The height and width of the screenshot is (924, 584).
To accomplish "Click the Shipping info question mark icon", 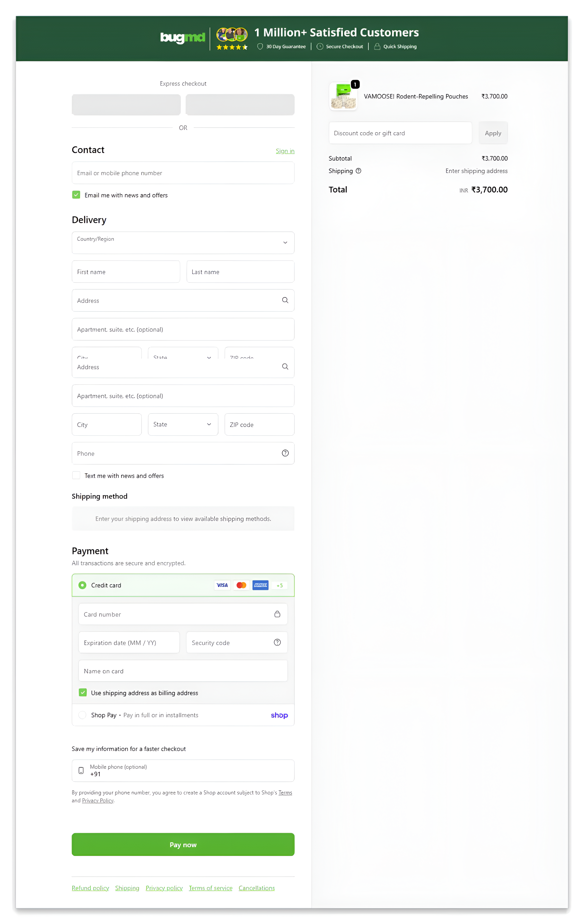I will coord(358,171).
